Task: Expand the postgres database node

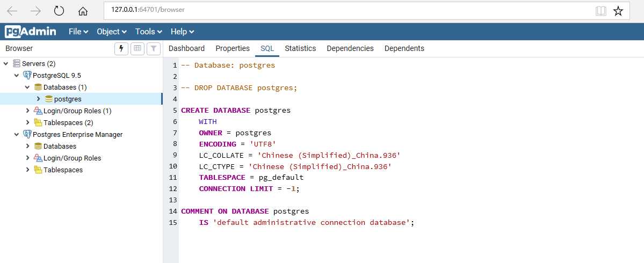Action: click(x=38, y=99)
